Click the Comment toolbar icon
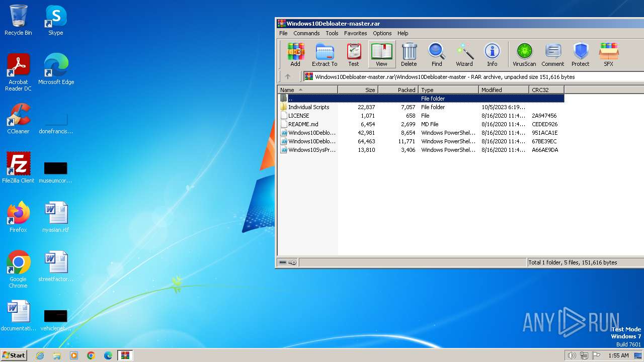The width and height of the screenshot is (644, 362). coord(553,54)
